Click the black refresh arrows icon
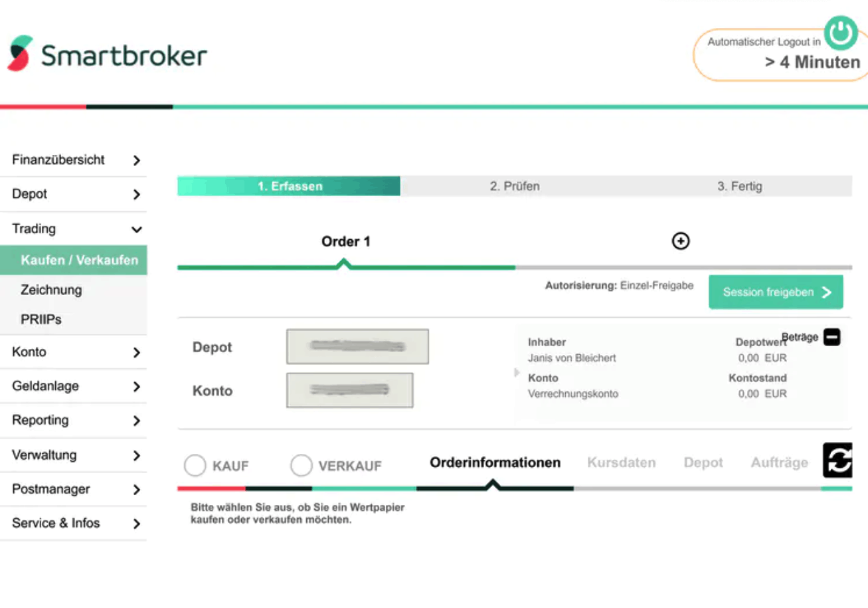 point(838,460)
